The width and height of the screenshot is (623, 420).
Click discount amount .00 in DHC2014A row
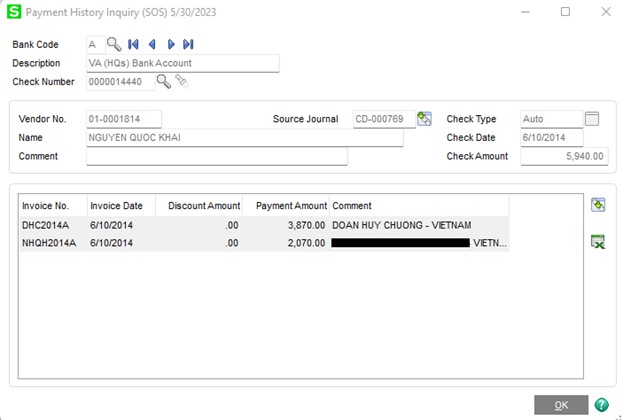[x=232, y=225]
